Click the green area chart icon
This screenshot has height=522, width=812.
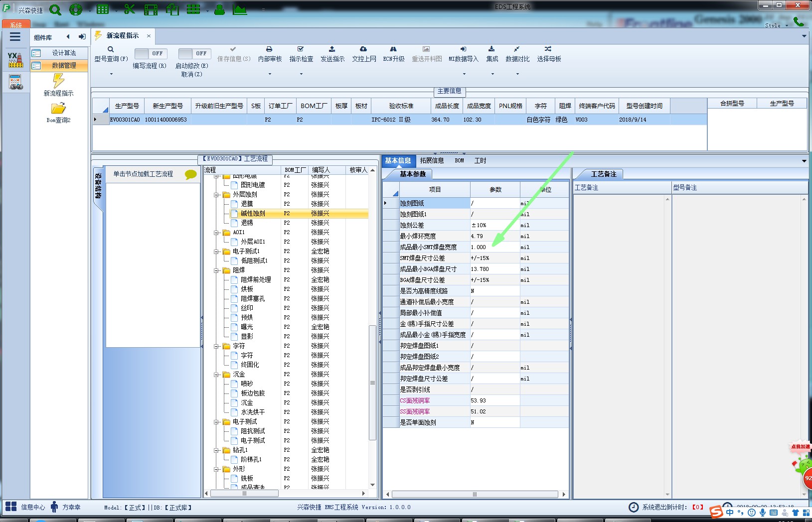tap(240, 9)
